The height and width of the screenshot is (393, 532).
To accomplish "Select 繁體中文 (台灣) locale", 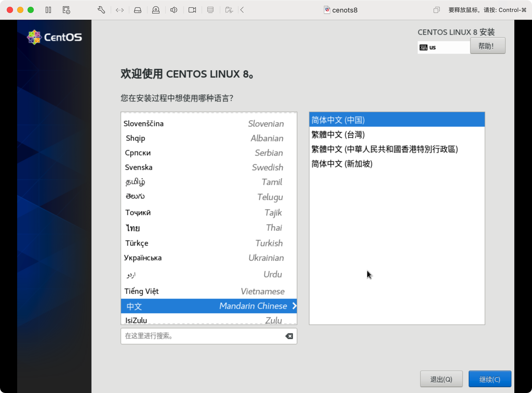I will [x=338, y=135].
